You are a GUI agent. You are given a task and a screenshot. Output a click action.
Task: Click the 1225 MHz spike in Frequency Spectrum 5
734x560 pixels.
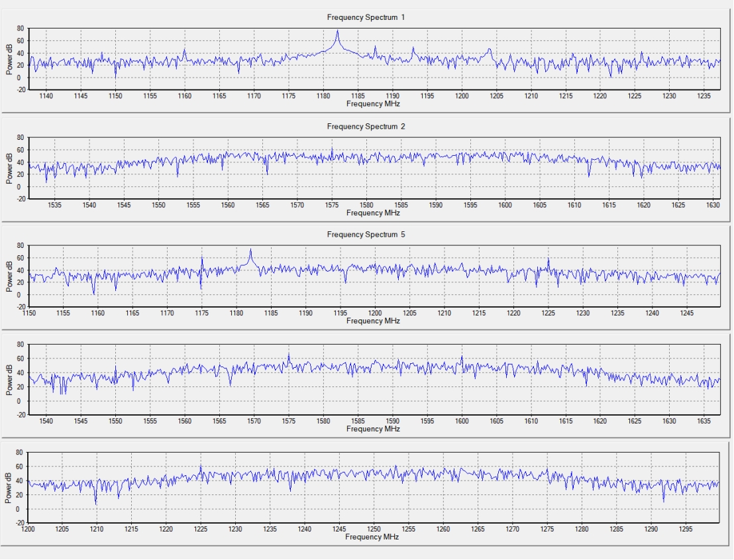[x=548, y=261]
